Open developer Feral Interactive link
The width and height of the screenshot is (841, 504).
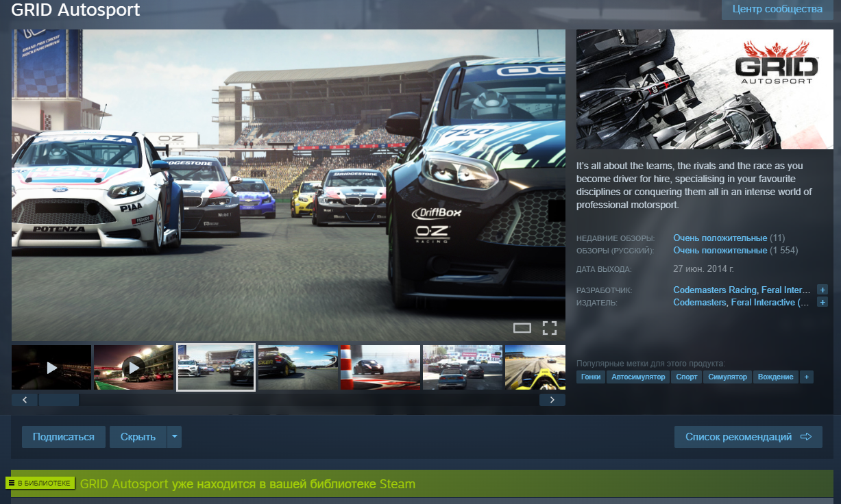(785, 290)
